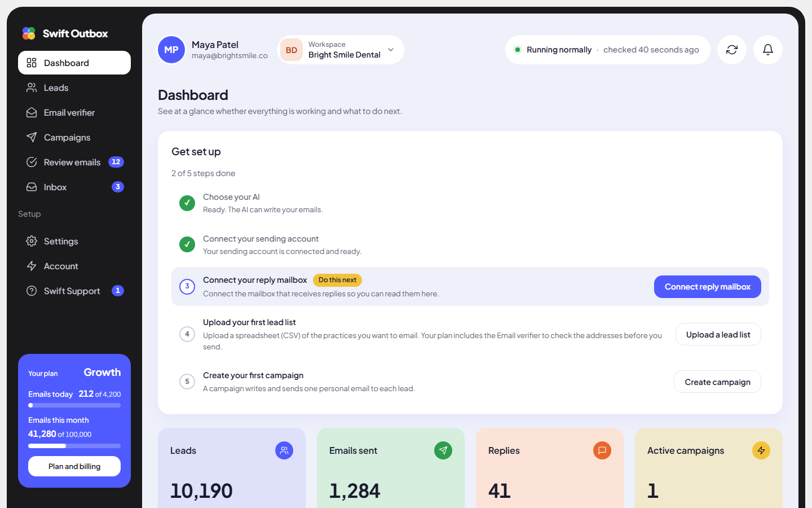Viewport: 812px width, 508px height.
Task: Click the Active campaigns lightning icon
Action: point(761,450)
